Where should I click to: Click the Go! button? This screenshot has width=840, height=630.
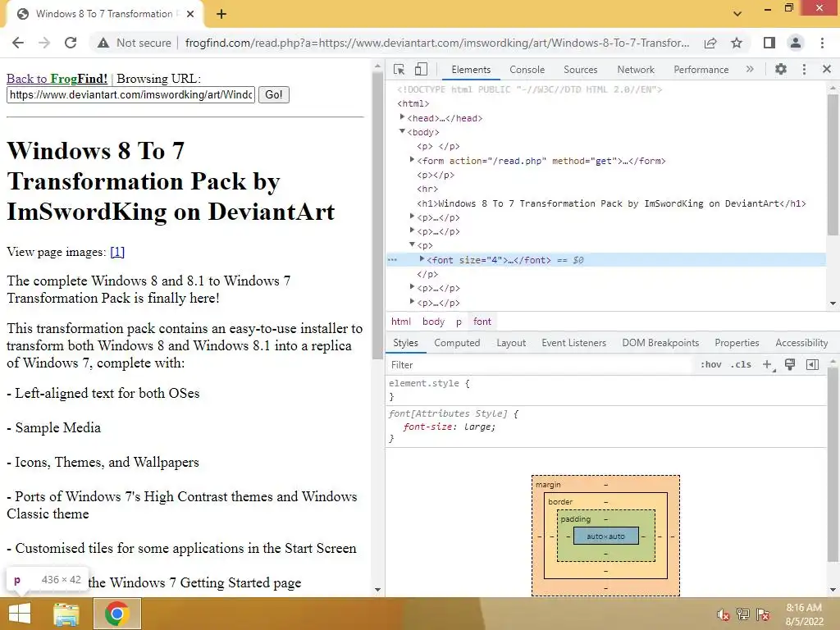click(274, 95)
